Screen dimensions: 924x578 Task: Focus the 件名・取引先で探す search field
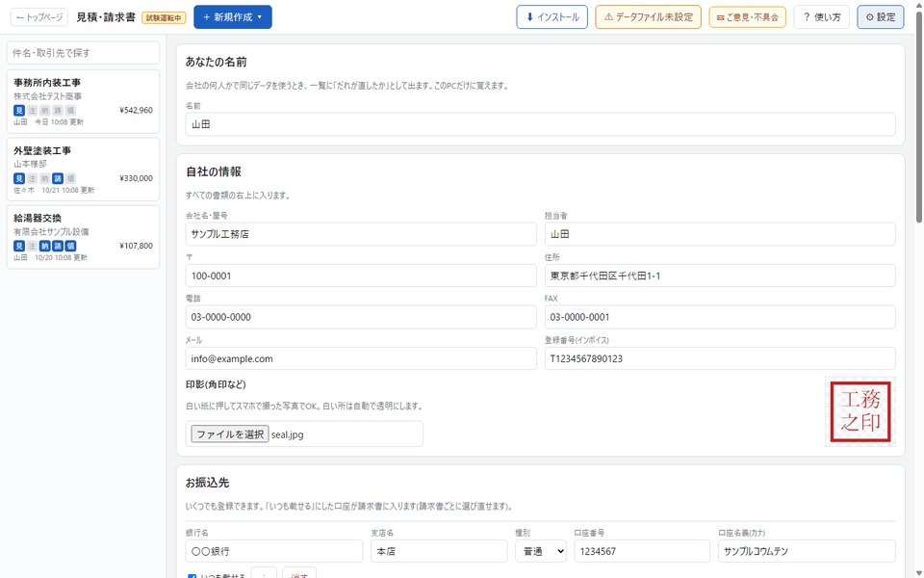click(x=83, y=52)
